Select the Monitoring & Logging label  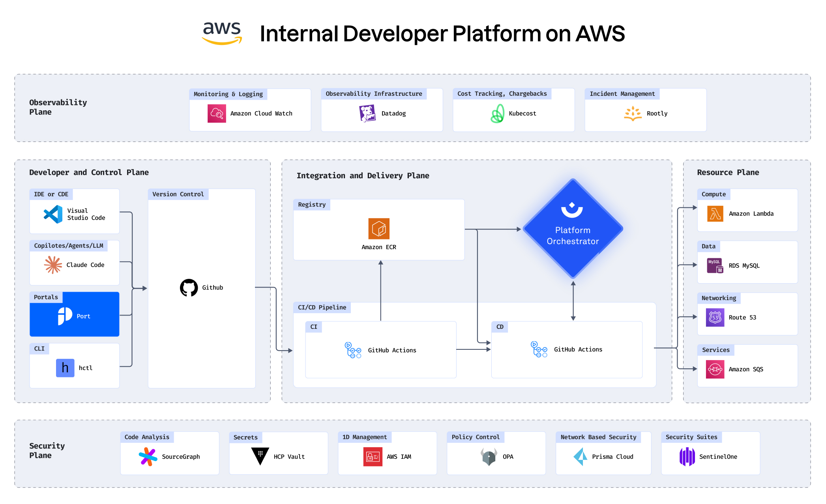pyautogui.click(x=228, y=94)
